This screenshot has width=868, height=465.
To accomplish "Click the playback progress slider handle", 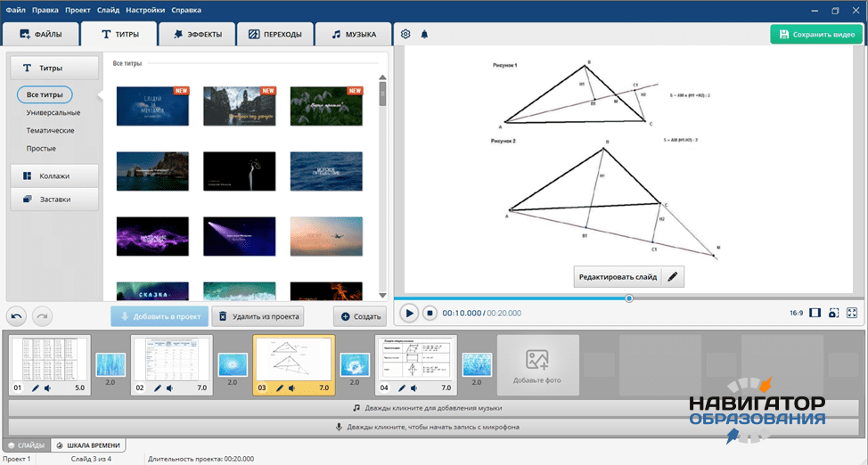I will [629, 298].
